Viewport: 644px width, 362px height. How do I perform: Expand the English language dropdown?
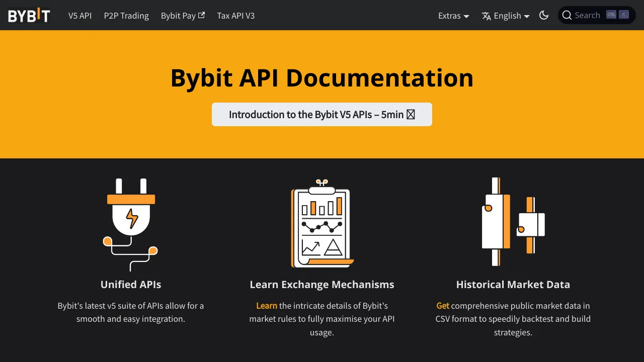pos(506,16)
